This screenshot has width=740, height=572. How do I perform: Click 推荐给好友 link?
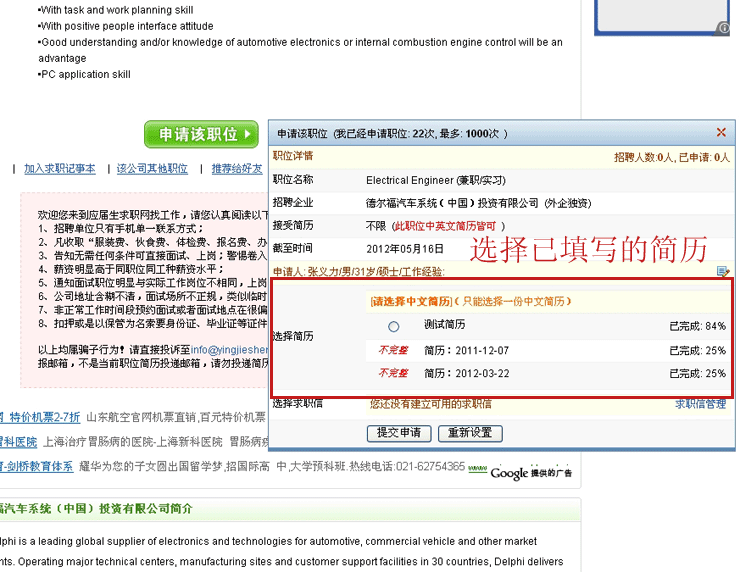pos(237,168)
